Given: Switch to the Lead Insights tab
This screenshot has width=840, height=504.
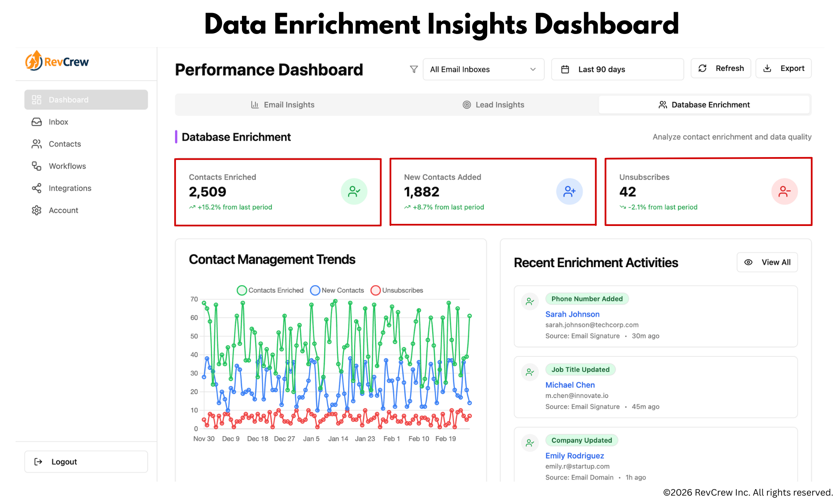Looking at the screenshot, I should pos(493,105).
